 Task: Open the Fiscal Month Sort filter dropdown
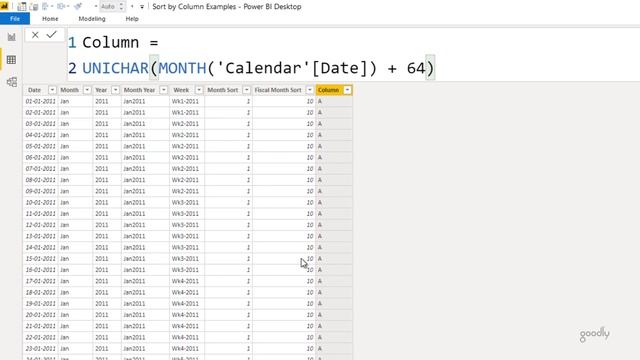tap(310, 90)
